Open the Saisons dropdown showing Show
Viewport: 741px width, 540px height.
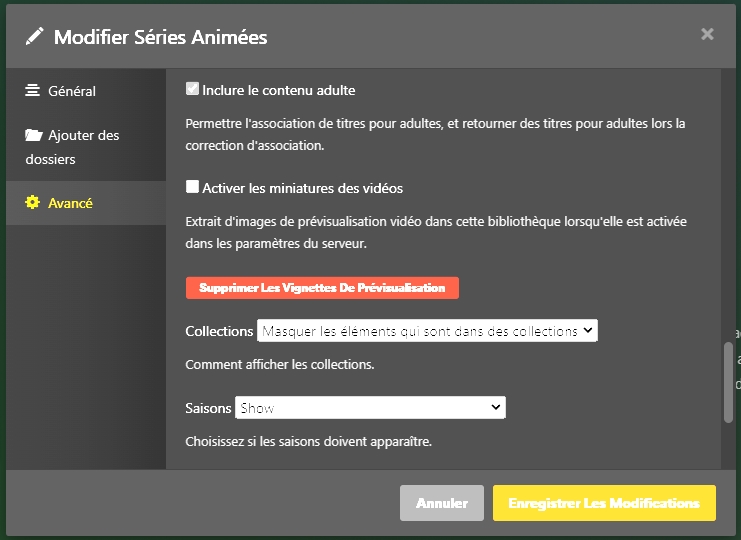[370, 408]
